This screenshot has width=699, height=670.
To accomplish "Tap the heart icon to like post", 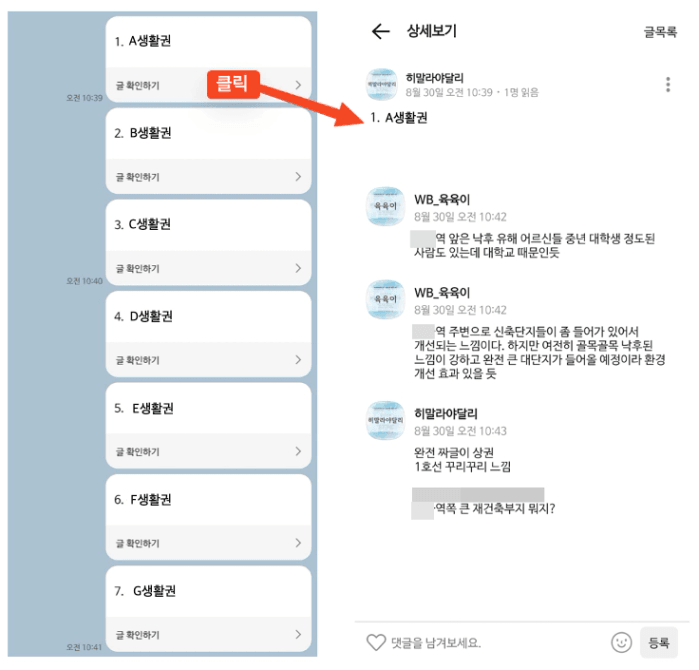I will coord(376,642).
